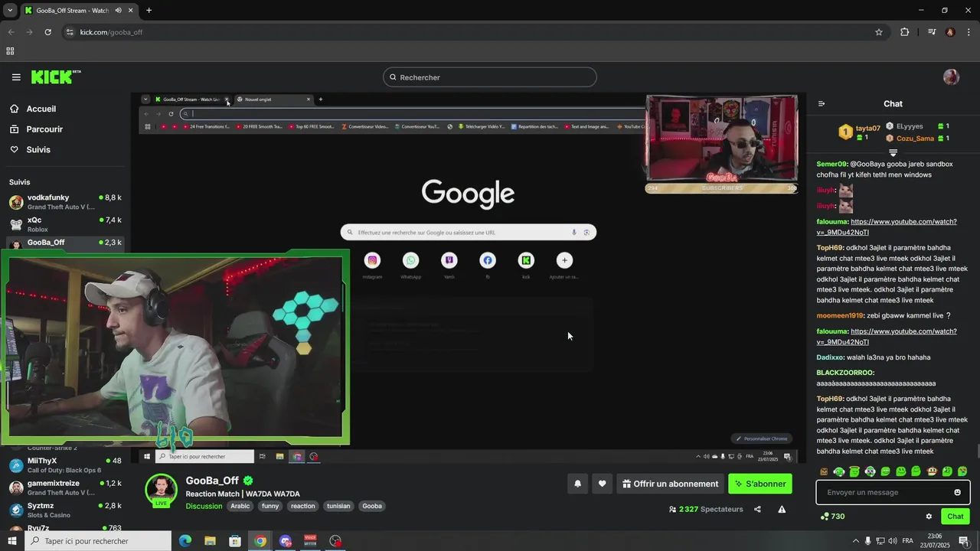Collapse the chat panel
Image resolution: width=980 pixels, height=551 pixels.
click(x=822, y=104)
